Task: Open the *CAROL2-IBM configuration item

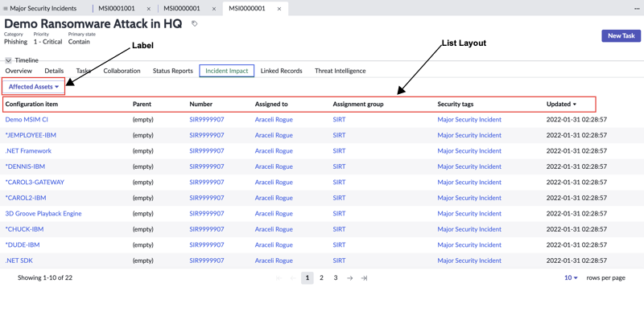Action: 26,198
